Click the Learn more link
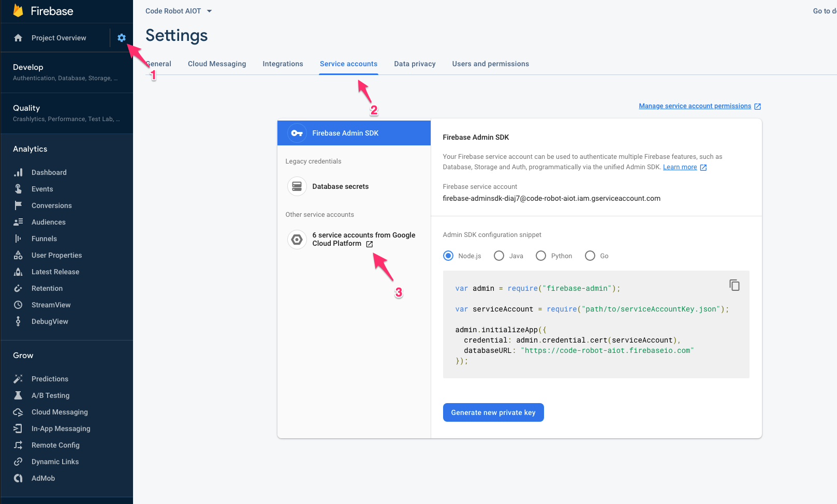Image resolution: width=837 pixels, height=504 pixels. (680, 167)
